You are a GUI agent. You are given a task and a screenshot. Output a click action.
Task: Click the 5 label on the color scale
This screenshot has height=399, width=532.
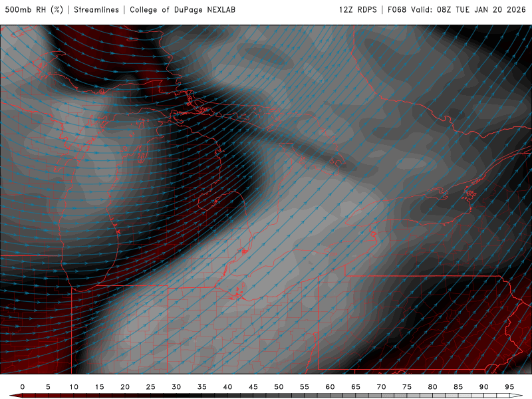coord(48,387)
